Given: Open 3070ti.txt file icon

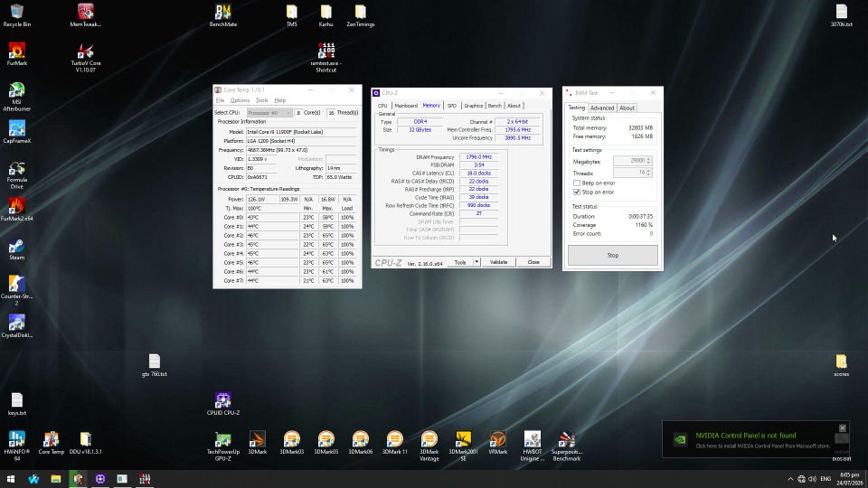Looking at the screenshot, I should tap(842, 15).
